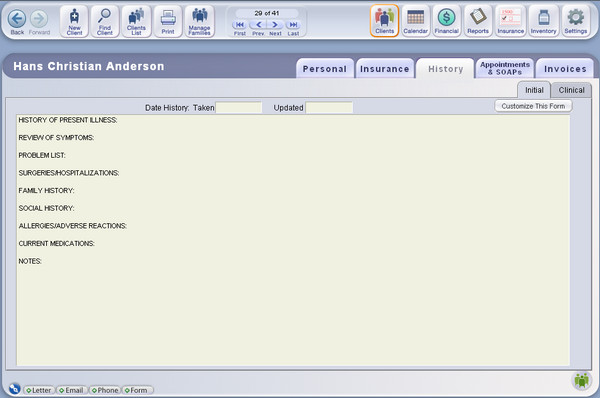Click the Hans Christian Anderson name header

[89, 66]
